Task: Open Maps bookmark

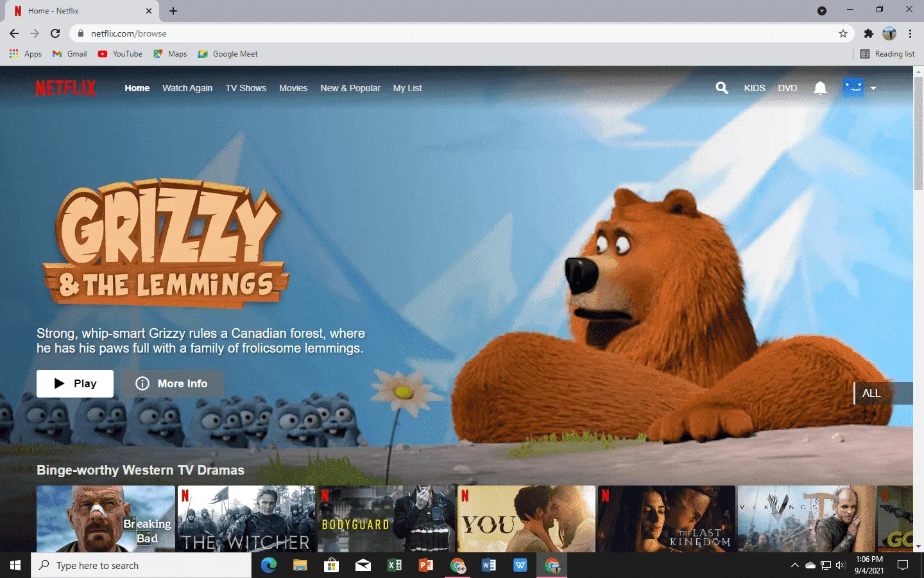Action: click(x=170, y=54)
